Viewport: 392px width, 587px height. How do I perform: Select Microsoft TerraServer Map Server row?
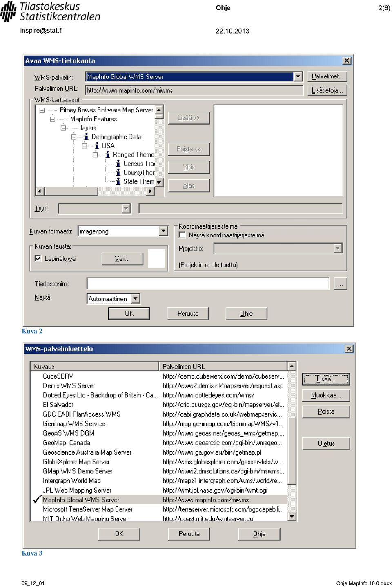[x=159, y=509]
